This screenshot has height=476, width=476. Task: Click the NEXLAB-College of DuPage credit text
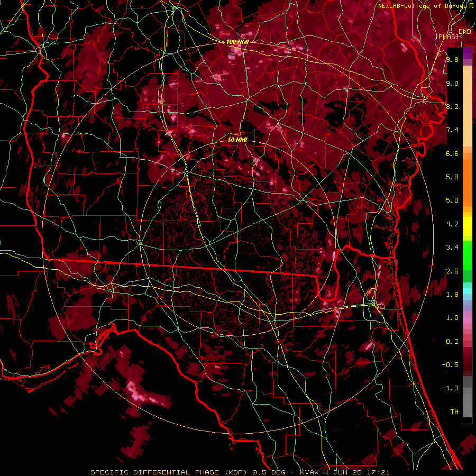[424, 6]
